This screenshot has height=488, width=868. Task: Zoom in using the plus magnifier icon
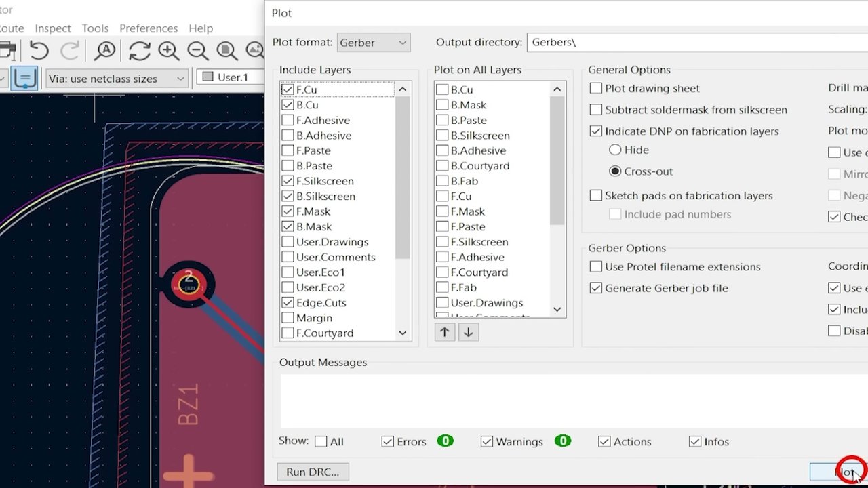click(x=169, y=51)
